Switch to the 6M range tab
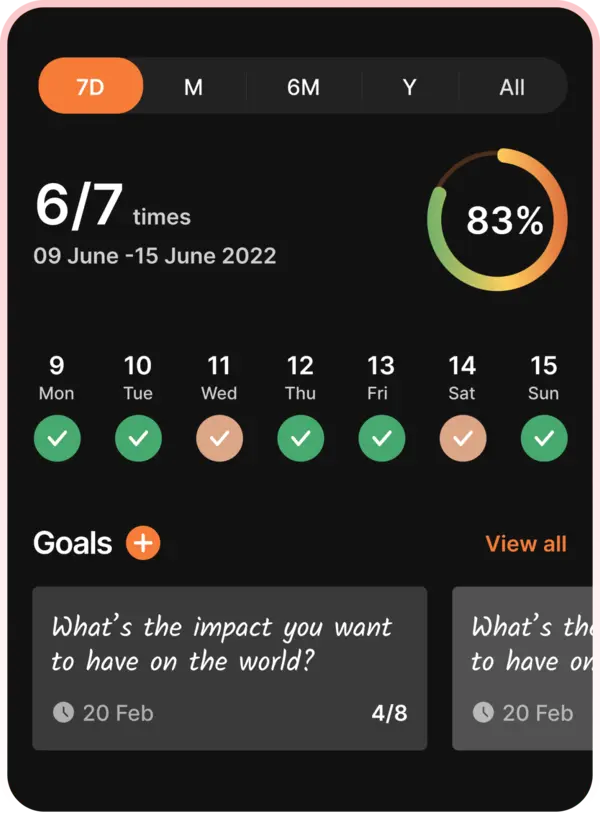Screen dimensions: 600x819 [303, 87]
